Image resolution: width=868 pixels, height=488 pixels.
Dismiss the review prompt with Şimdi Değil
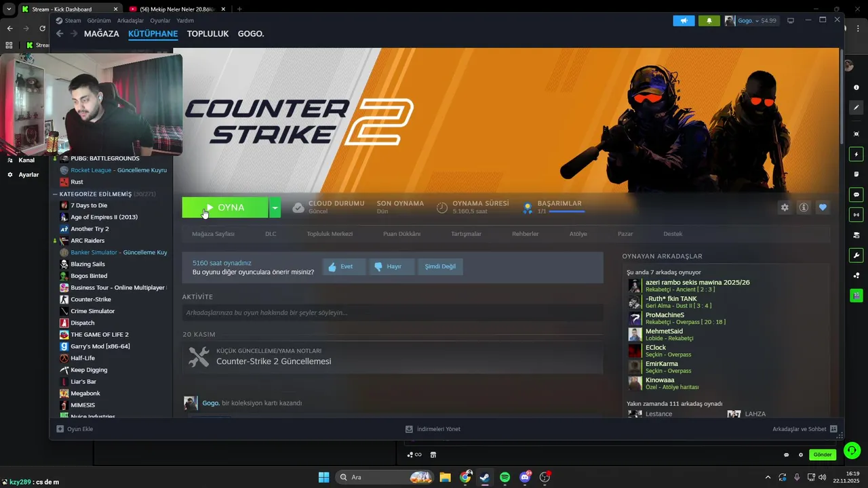coord(440,266)
